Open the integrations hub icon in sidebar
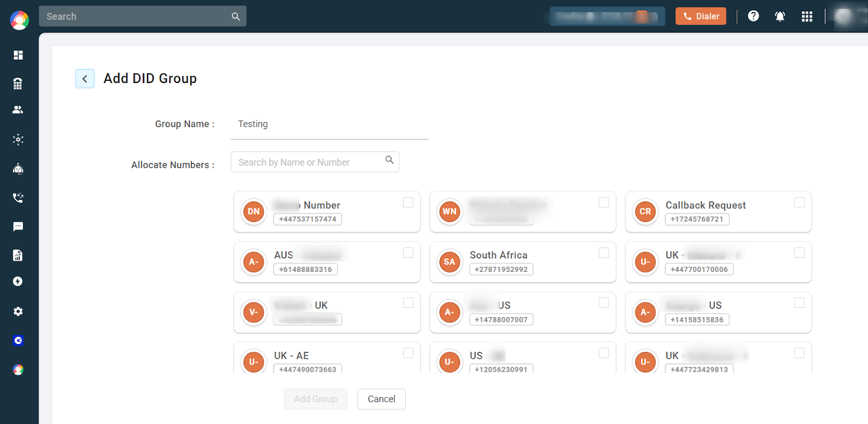 (x=18, y=140)
